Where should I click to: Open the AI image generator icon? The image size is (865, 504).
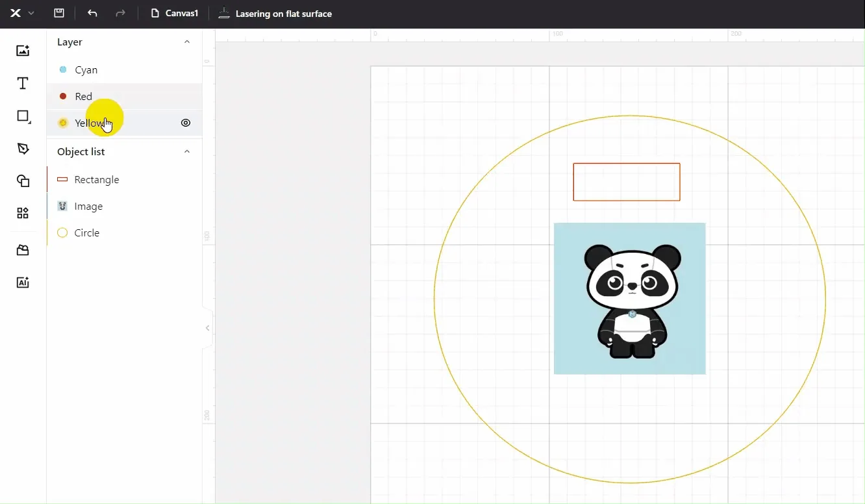click(23, 283)
